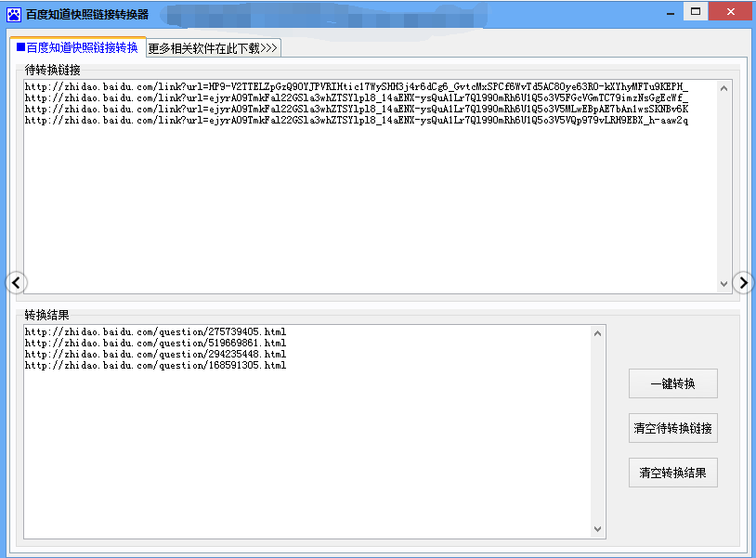
Task: Click down arrow of 待转换链接 scrollbar
Action: 723,284
